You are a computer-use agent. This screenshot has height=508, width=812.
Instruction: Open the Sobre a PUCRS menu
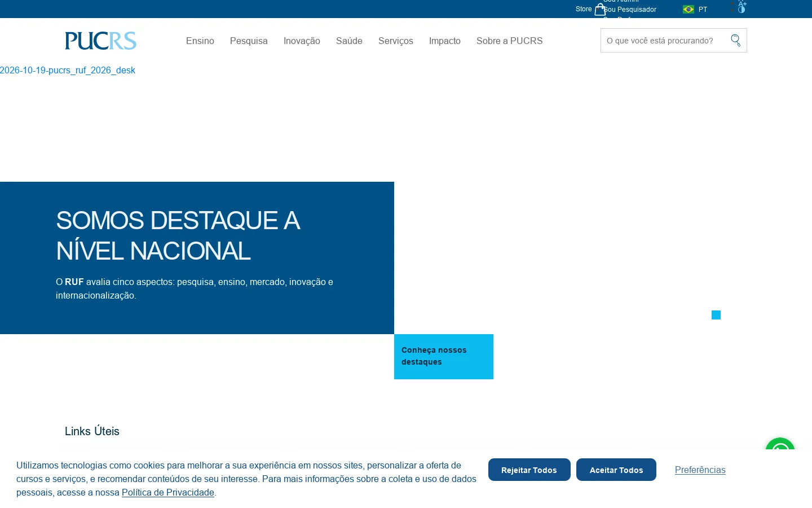(510, 41)
